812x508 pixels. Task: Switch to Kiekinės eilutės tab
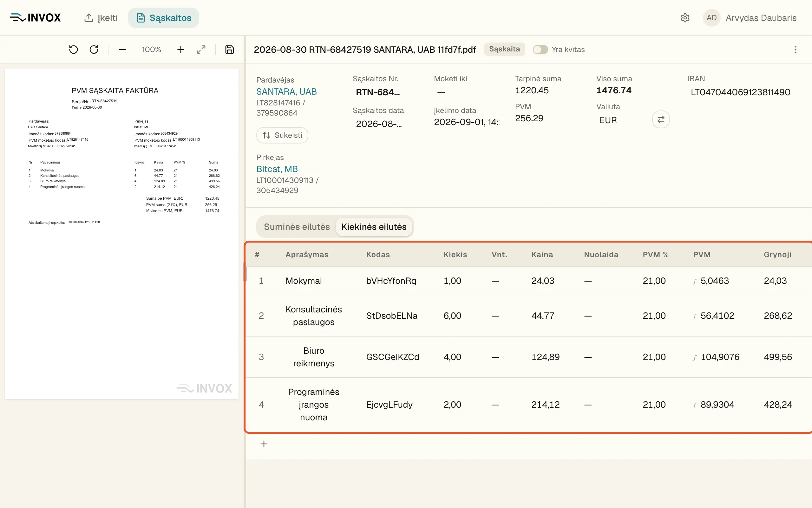pyautogui.click(x=374, y=227)
